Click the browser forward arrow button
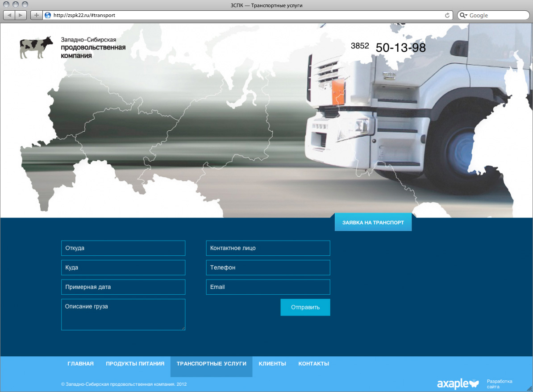The height and width of the screenshot is (392, 533). pyautogui.click(x=21, y=15)
